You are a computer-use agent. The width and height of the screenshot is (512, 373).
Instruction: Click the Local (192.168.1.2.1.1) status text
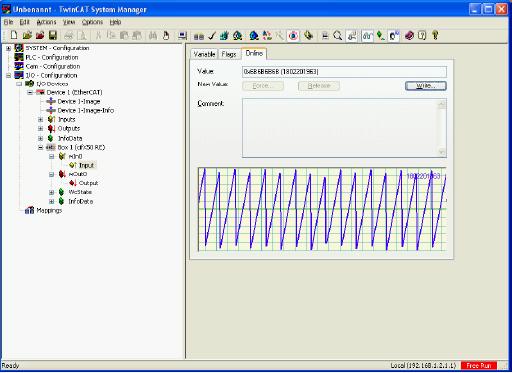pos(423,365)
